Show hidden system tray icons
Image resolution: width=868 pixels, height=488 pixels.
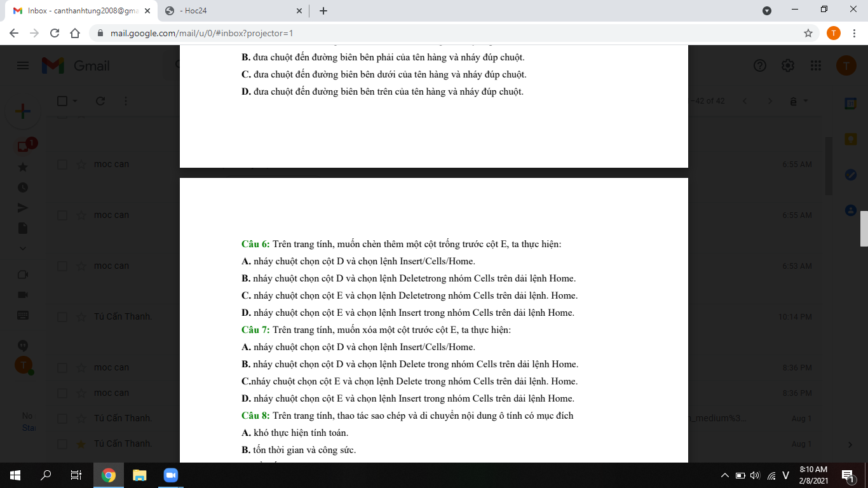(724, 475)
